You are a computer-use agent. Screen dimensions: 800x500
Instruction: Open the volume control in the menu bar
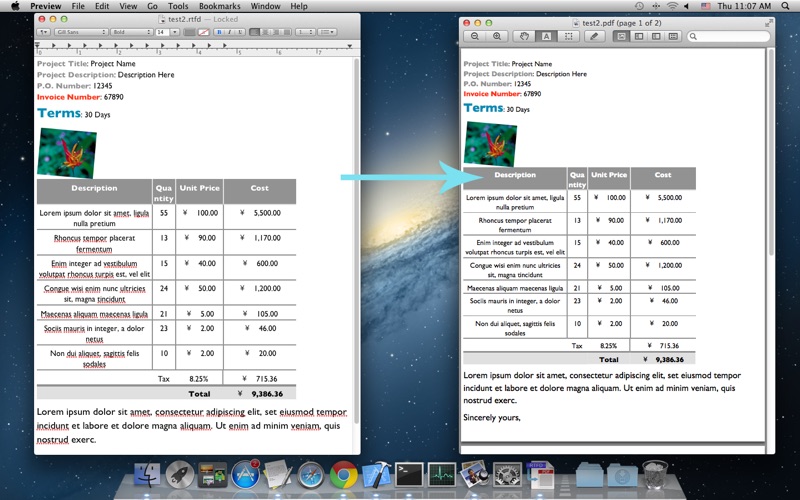coord(687,6)
